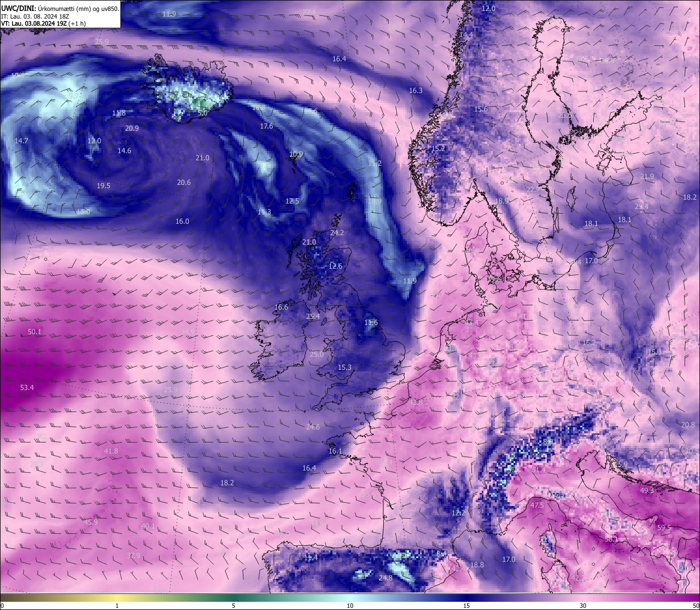
Task: Select the 41.8 value in the Atlantic
Action: coord(110,451)
